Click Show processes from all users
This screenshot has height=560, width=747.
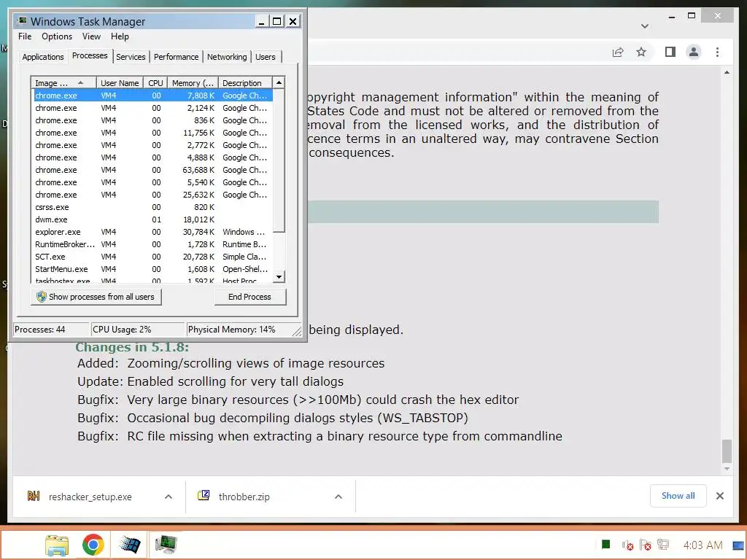click(96, 297)
